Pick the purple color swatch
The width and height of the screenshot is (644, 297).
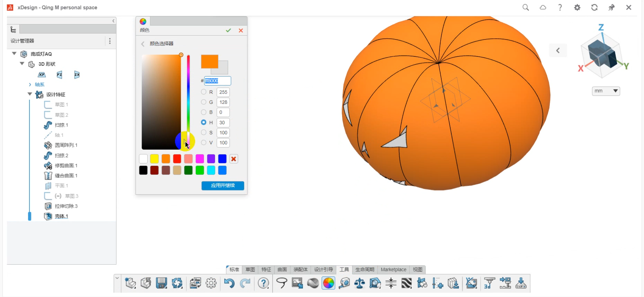pos(211,159)
